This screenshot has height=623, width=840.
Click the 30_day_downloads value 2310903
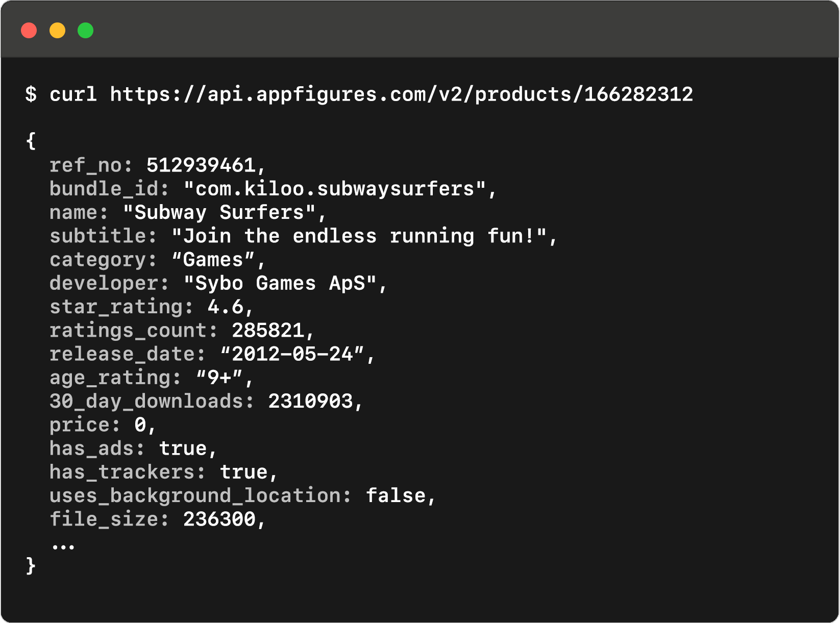[310, 402]
